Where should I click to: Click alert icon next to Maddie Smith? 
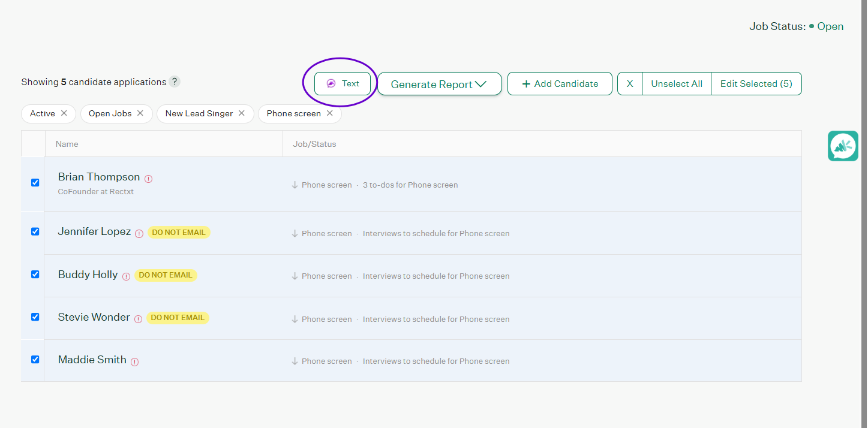(x=135, y=362)
